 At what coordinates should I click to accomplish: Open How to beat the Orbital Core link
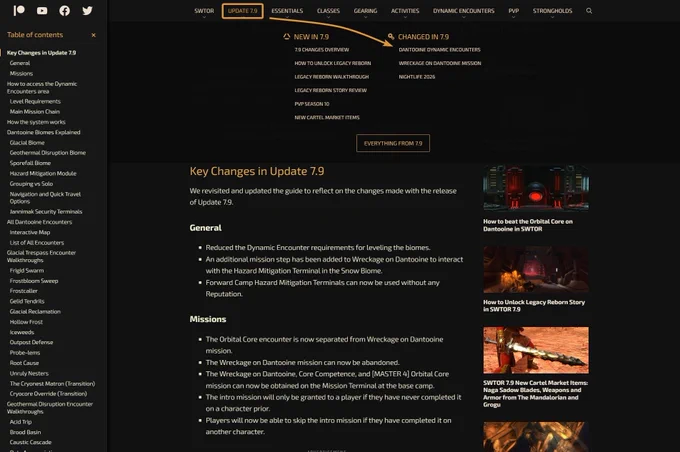click(x=528, y=225)
